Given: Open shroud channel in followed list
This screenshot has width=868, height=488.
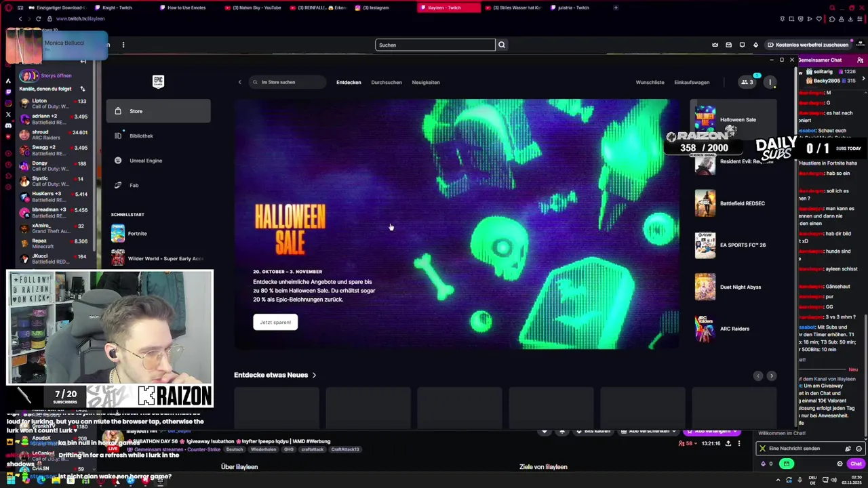Looking at the screenshot, I should pos(54,135).
